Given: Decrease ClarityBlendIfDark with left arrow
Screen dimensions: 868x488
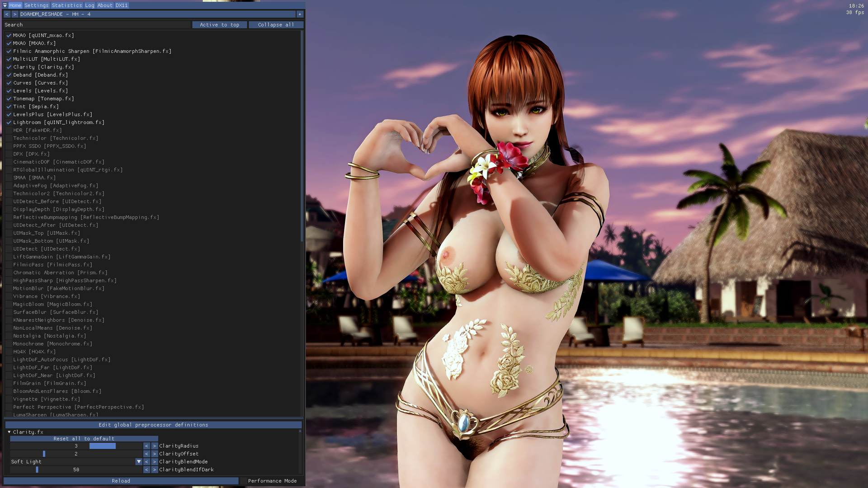Looking at the screenshot, I should (x=146, y=470).
